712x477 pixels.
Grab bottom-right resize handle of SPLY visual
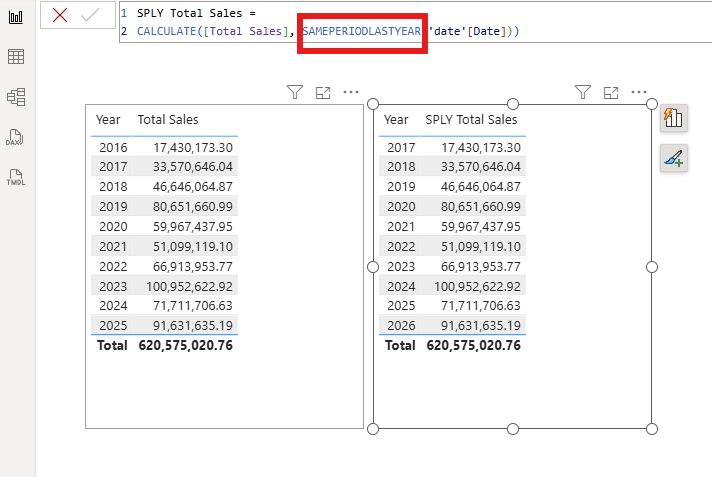(652, 428)
